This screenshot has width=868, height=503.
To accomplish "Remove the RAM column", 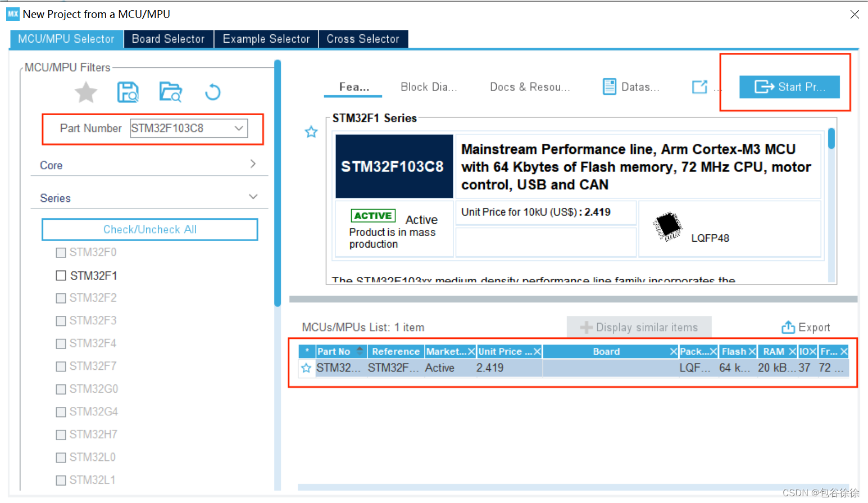I will coord(793,351).
